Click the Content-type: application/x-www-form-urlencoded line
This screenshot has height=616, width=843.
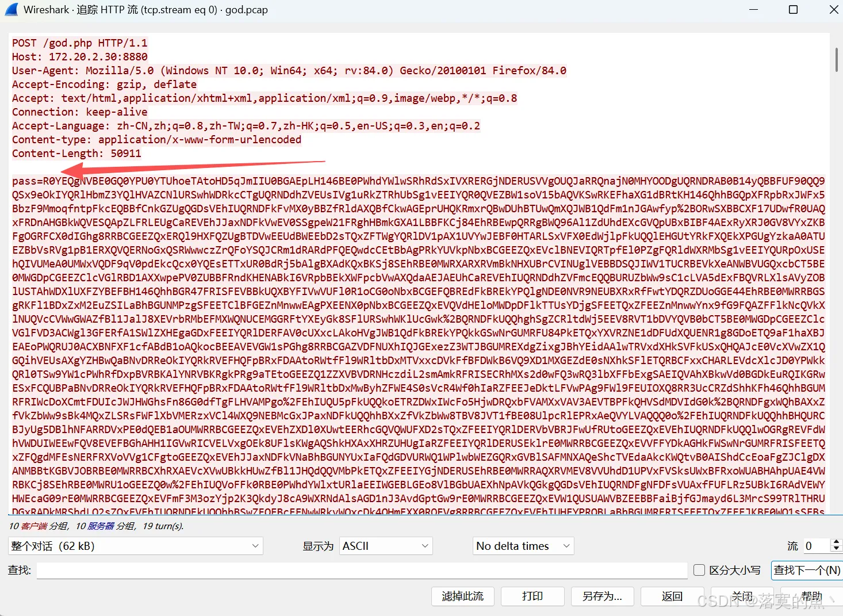tap(157, 140)
